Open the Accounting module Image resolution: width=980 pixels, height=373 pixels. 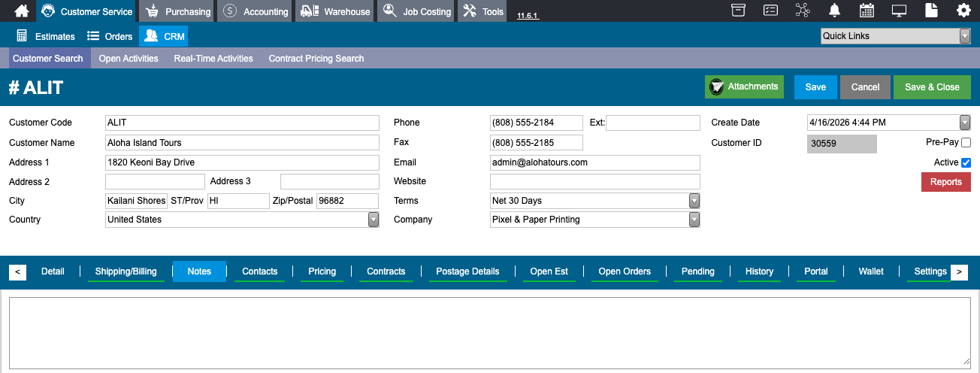256,11
